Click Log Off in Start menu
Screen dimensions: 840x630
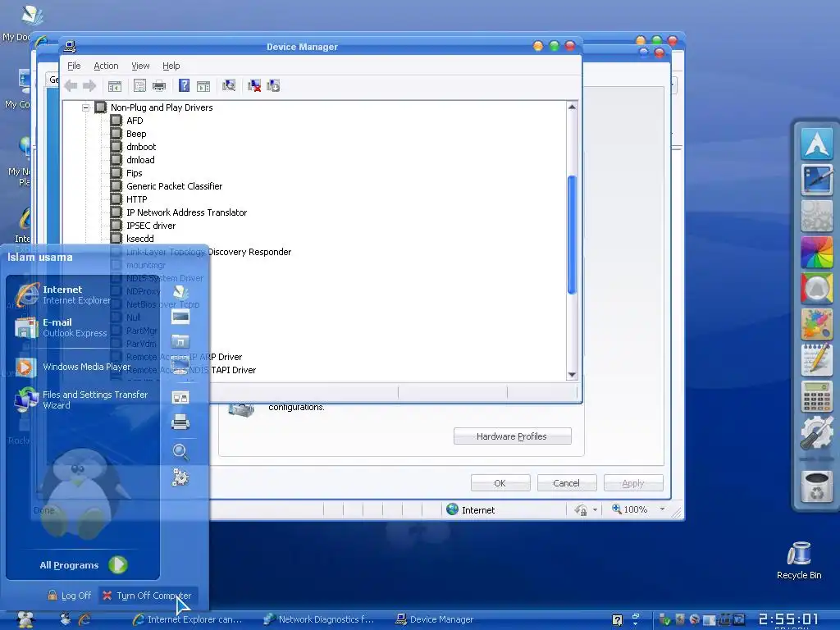coord(69,596)
